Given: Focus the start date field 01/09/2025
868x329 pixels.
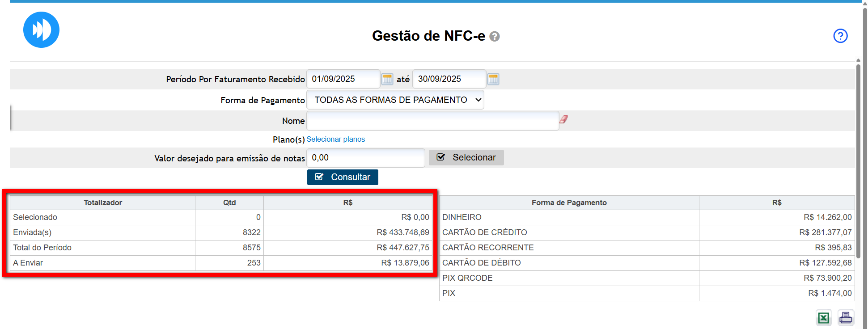Looking at the screenshot, I should (x=343, y=79).
